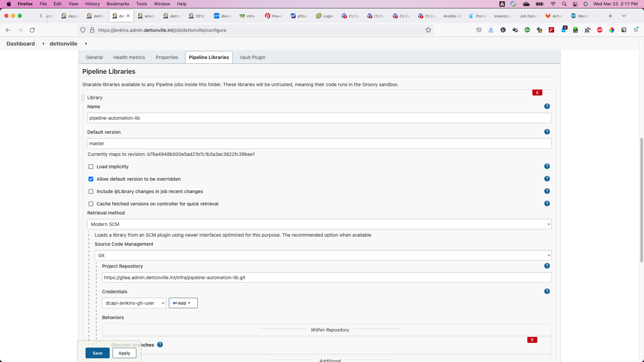
Task: Enable Cache fetched versions on controller
Action: 91,204
